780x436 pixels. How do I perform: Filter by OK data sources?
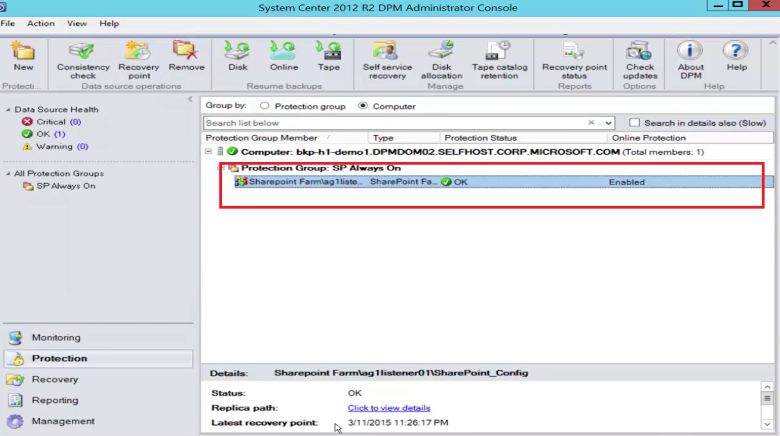tap(43, 134)
